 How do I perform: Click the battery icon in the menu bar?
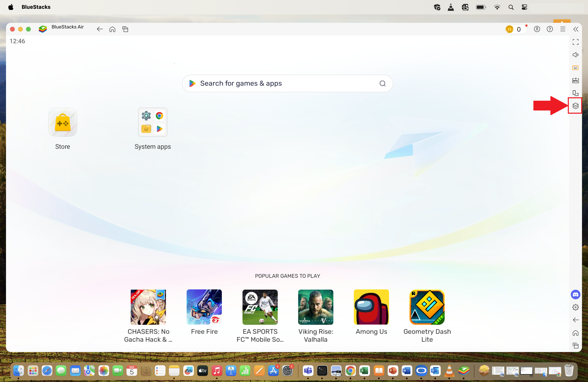(x=481, y=7)
